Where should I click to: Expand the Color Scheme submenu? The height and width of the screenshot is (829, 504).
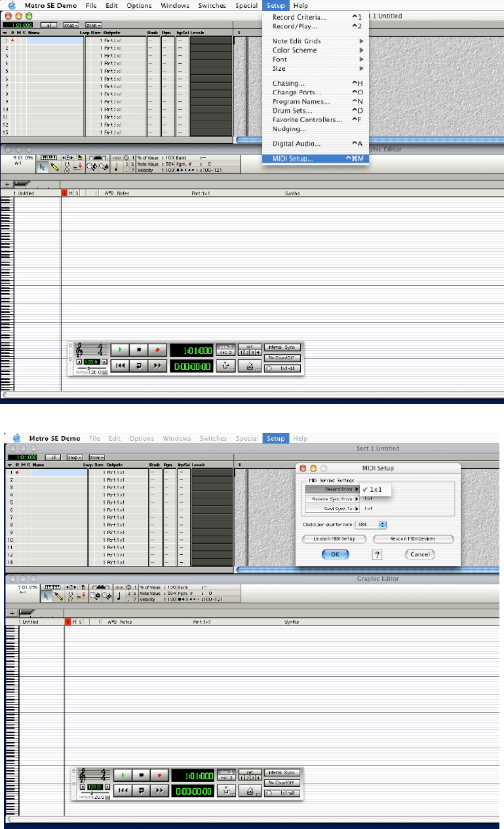pyautogui.click(x=316, y=51)
